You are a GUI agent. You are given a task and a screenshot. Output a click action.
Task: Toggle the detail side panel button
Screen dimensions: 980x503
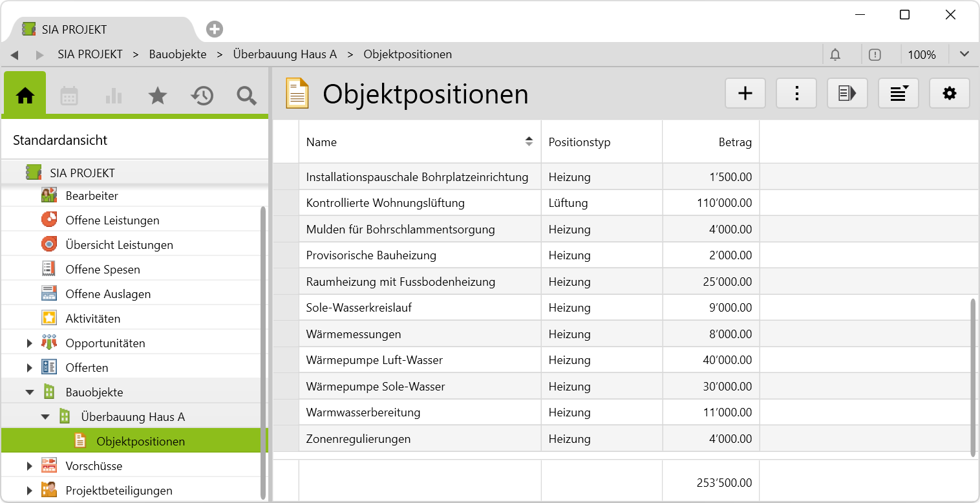point(847,94)
